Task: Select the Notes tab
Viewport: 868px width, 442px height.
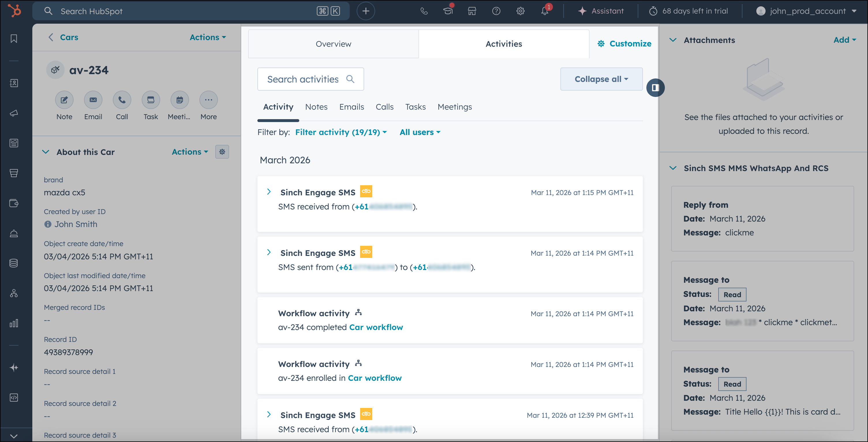Action: pyautogui.click(x=316, y=107)
